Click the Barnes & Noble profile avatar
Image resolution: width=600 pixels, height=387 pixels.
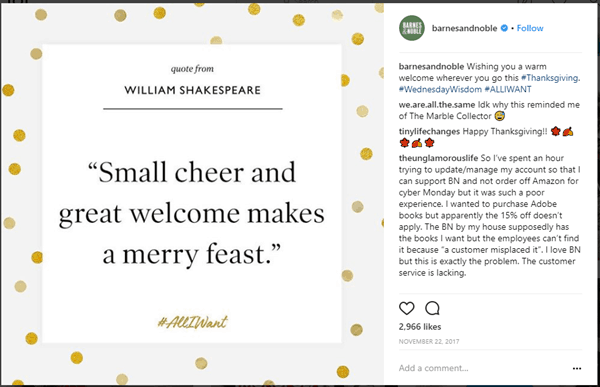click(411, 28)
